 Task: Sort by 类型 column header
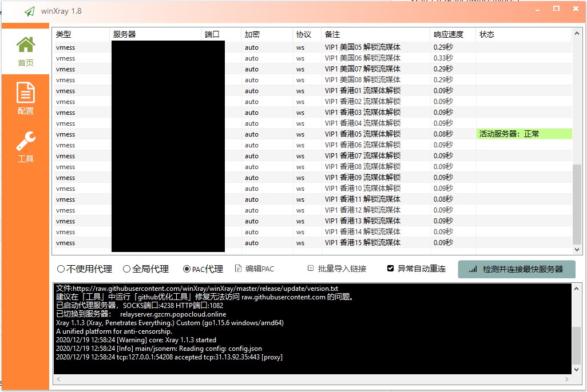(81, 34)
